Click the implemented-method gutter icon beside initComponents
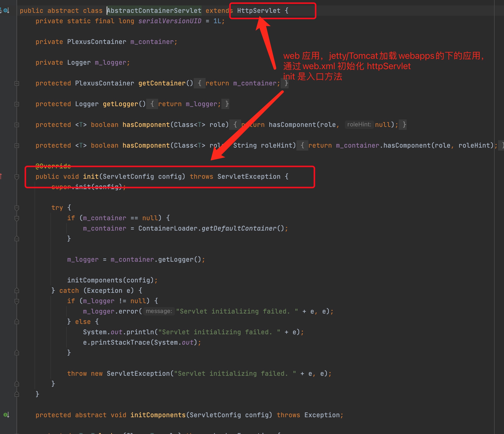This screenshot has height=434, width=504. click(6, 415)
